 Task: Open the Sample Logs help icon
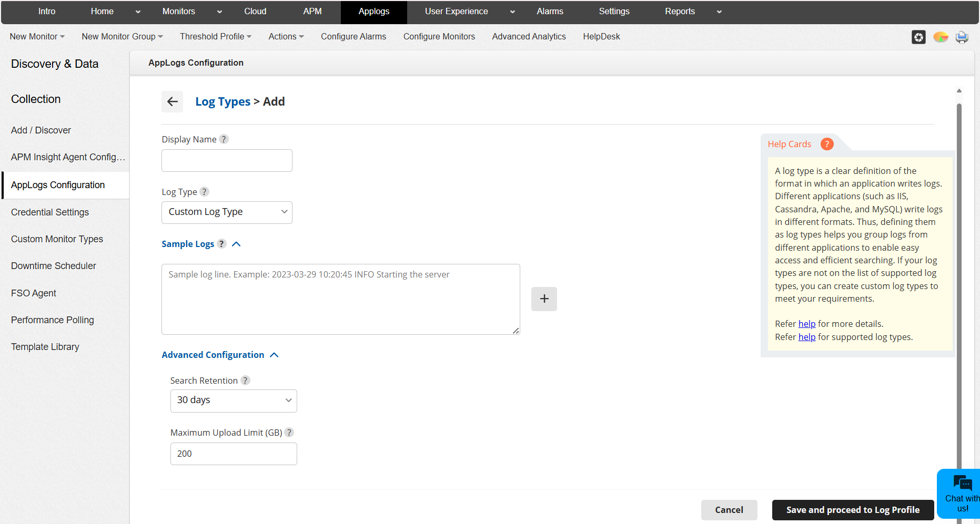[221, 243]
